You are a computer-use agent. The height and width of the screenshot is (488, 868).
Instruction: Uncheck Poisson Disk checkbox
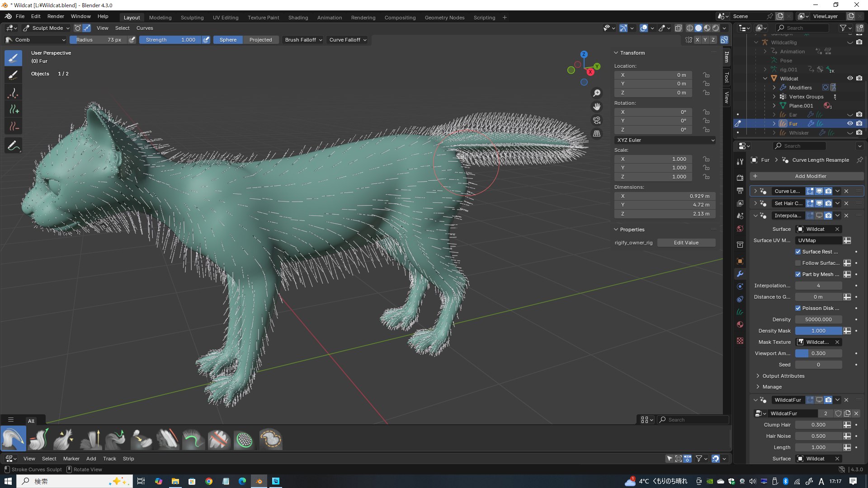click(x=798, y=308)
